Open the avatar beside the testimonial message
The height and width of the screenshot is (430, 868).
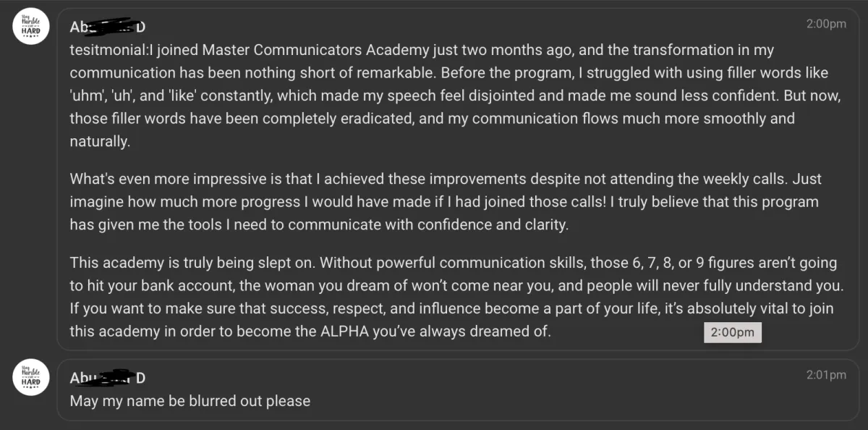click(31, 28)
